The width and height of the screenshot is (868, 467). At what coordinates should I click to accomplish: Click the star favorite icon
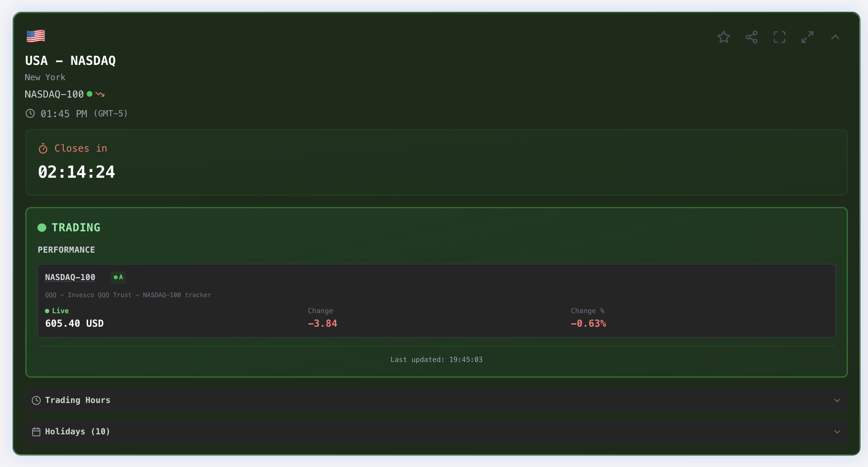click(x=723, y=37)
